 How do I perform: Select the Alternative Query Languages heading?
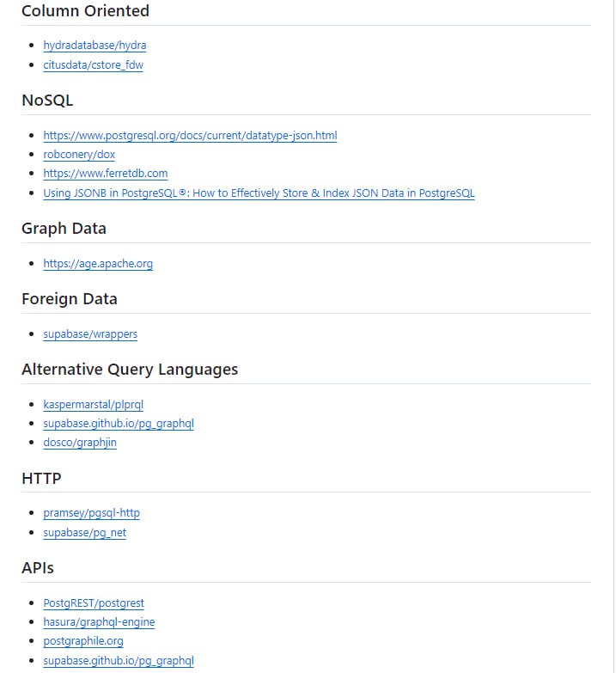click(130, 369)
